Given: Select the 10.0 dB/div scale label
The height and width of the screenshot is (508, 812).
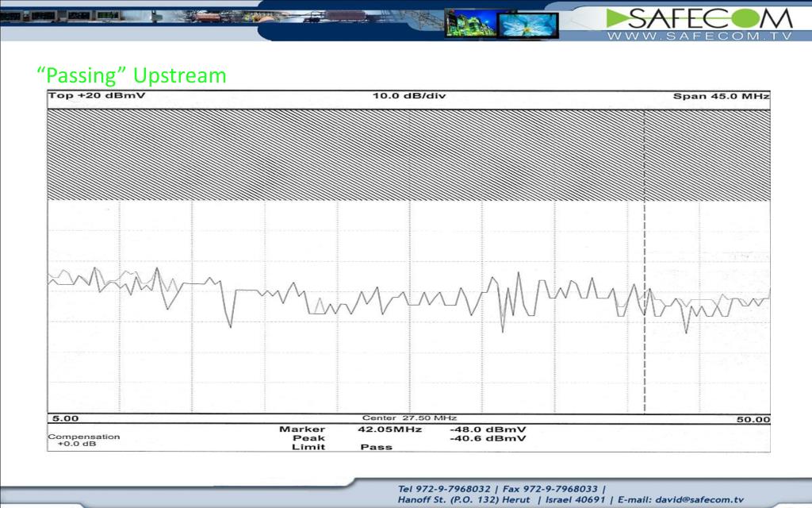Looking at the screenshot, I should 409,95.
